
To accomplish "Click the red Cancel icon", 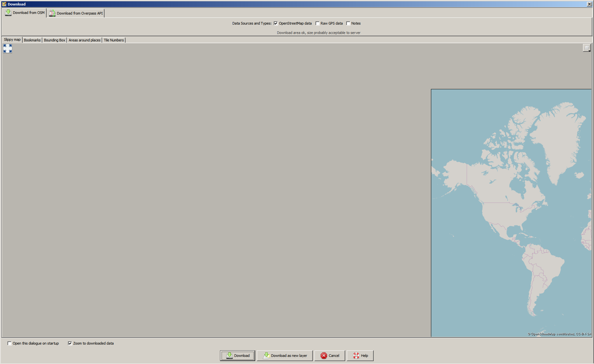I will 324,356.
